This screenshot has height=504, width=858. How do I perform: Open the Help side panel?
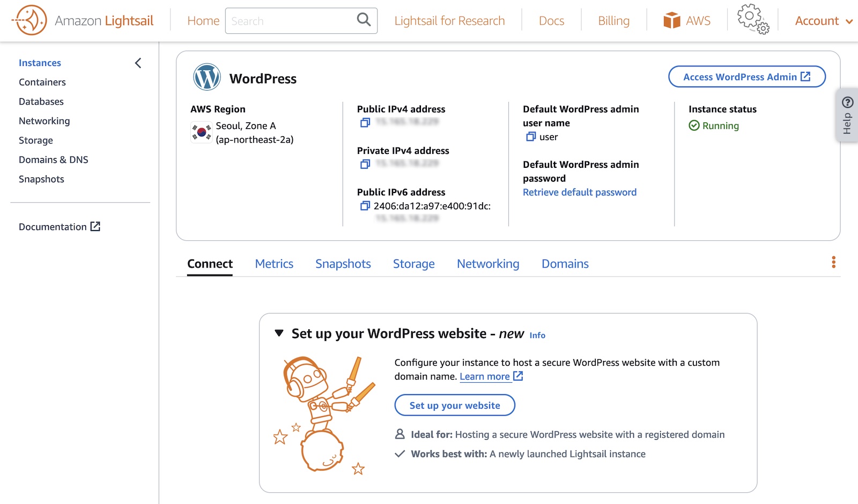(847, 115)
